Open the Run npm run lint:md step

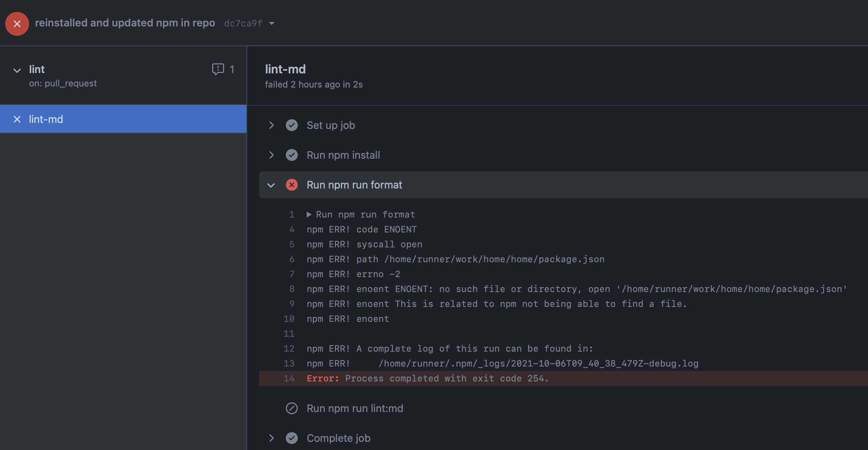coord(355,408)
